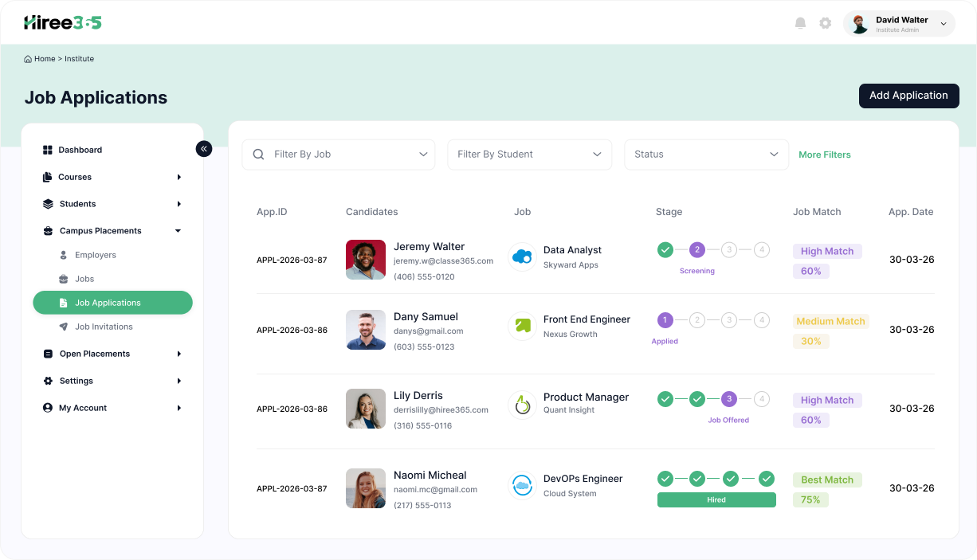Open Data Analyst job title
Viewport: 977px width, 560px height.
pos(572,250)
